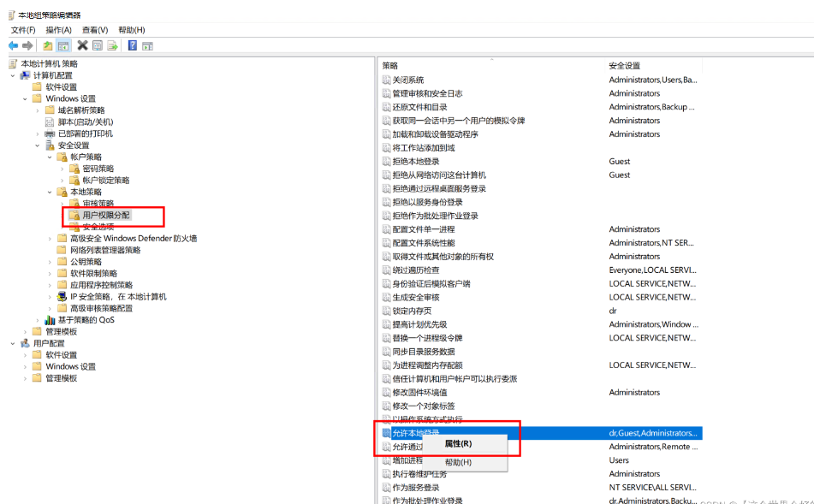Collapse the 计算机配置 tree node
This screenshot has height=504, width=814.
(14, 75)
